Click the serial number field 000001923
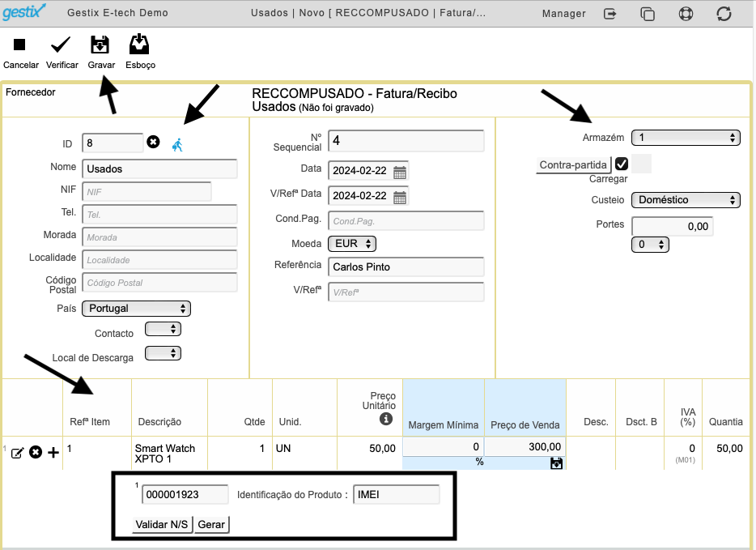756x550 pixels. [x=185, y=495]
